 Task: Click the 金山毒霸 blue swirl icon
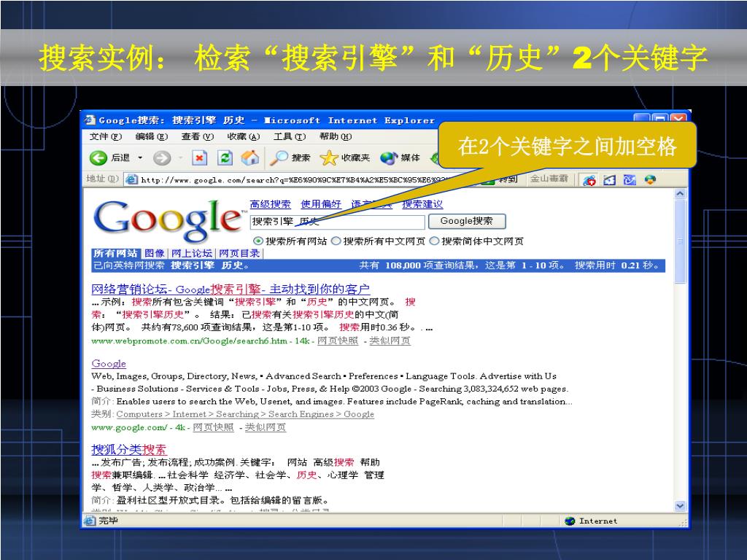[x=630, y=180]
